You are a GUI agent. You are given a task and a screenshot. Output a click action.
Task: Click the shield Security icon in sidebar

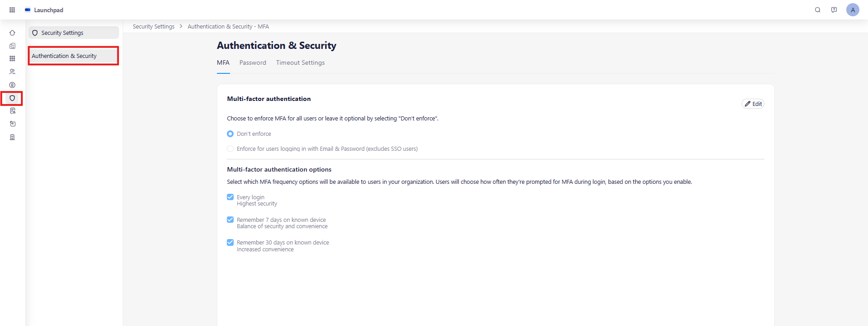coord(12,98)
